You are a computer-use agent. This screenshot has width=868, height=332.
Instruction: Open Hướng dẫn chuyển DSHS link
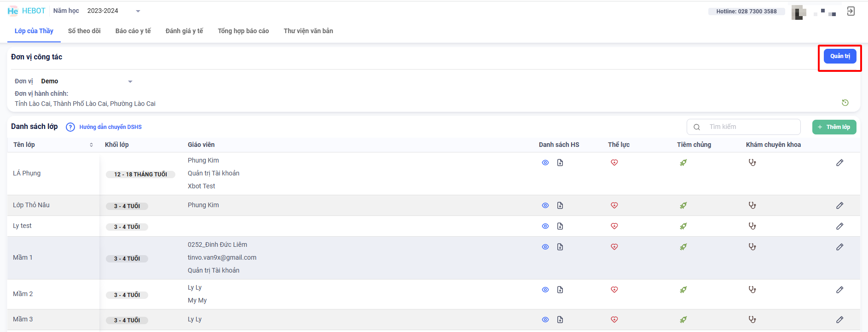(x=110, y=127)
